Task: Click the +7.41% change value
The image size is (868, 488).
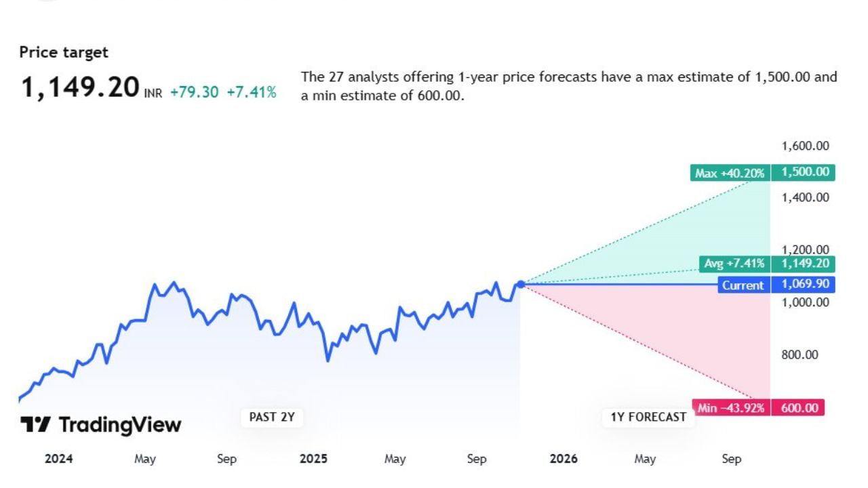Action: [x=251, y=92]
